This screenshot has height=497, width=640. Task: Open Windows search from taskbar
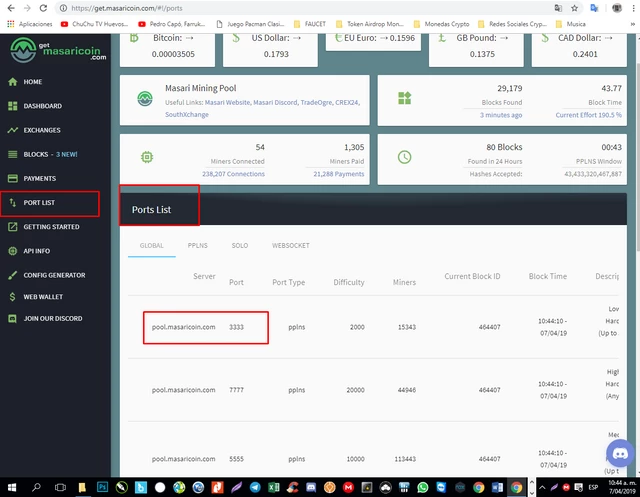coord(36,487)
